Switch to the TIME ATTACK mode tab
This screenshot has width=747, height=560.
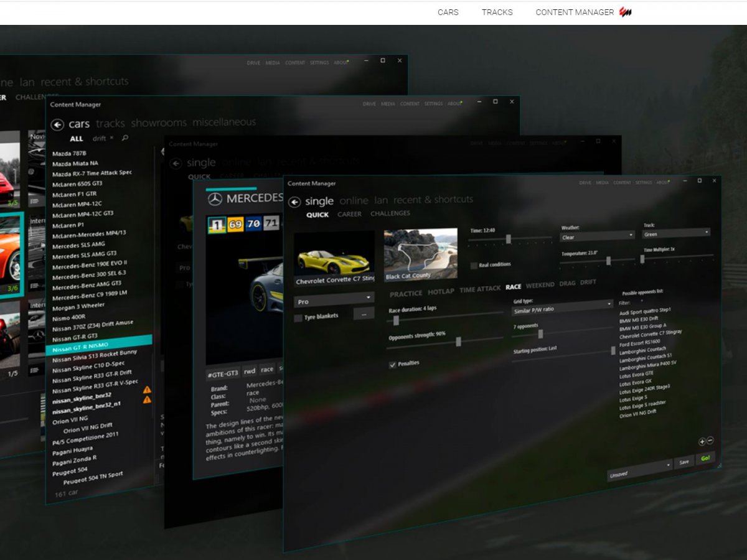(480, 289)
